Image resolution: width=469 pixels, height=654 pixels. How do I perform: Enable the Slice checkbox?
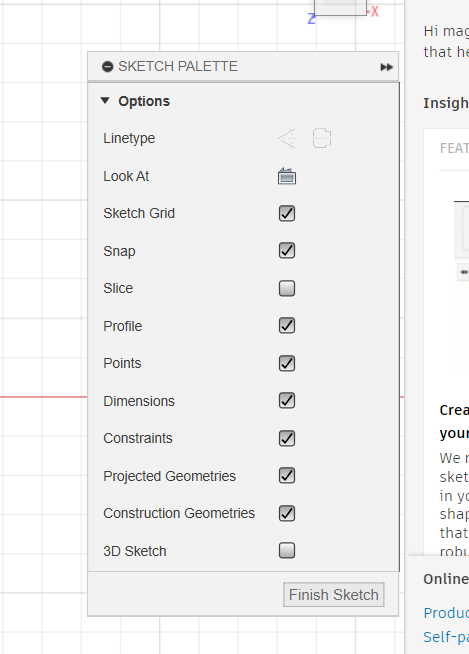click(x=287, y=288)
